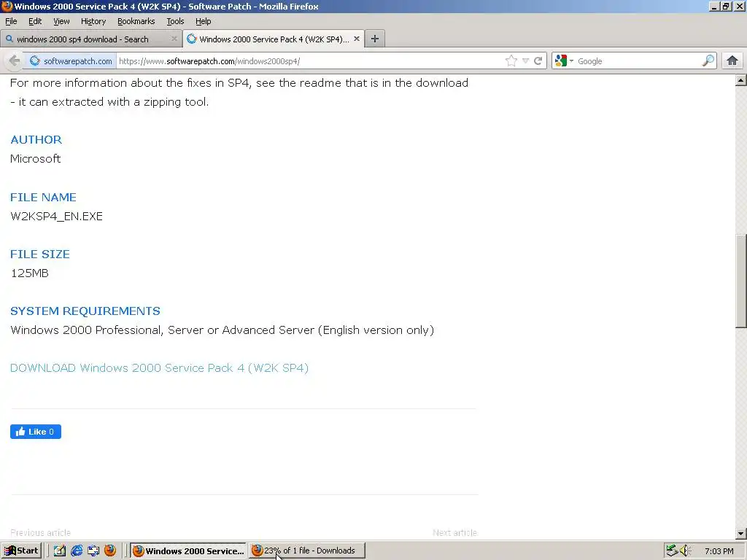
Task: Switch to windows 2000 sp4 download Search tab
Action: (x=91, y=39)
